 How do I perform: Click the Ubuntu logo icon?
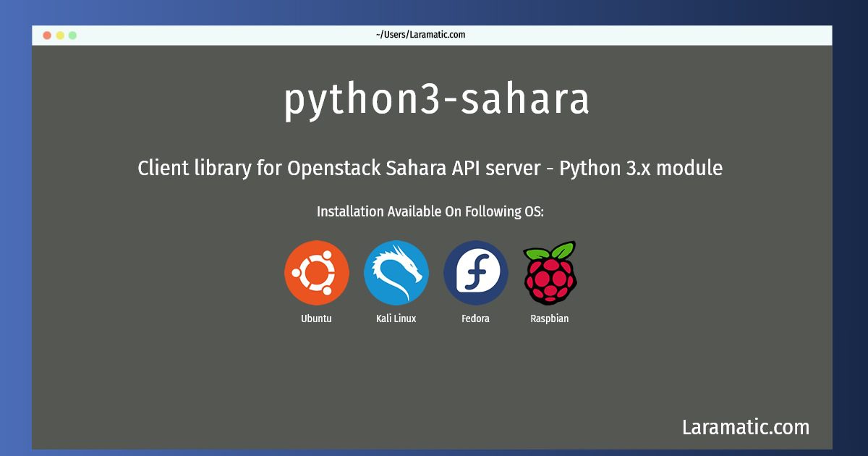pos(317,273)
